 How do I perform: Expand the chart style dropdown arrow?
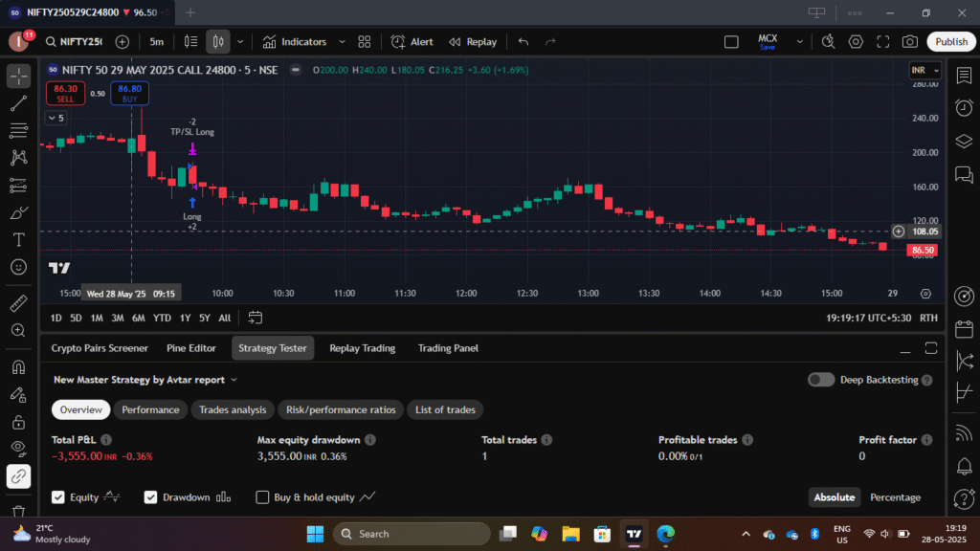[x=240, y=42]
